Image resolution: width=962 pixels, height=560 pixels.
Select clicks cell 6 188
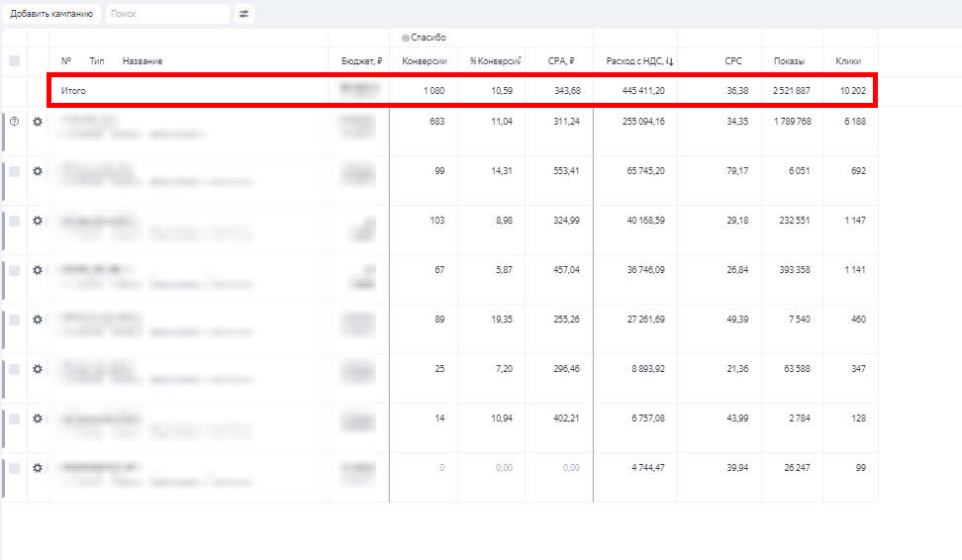click(855, 122)
